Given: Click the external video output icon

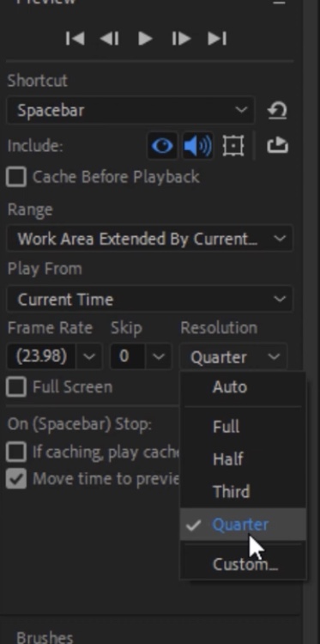Looking at the screenshot, I should [x=278, y=145].
